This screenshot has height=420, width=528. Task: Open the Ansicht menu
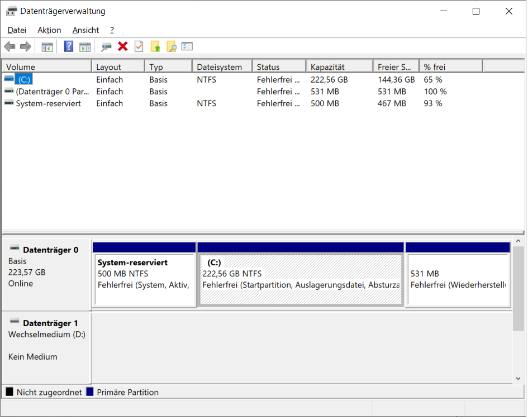85,30
